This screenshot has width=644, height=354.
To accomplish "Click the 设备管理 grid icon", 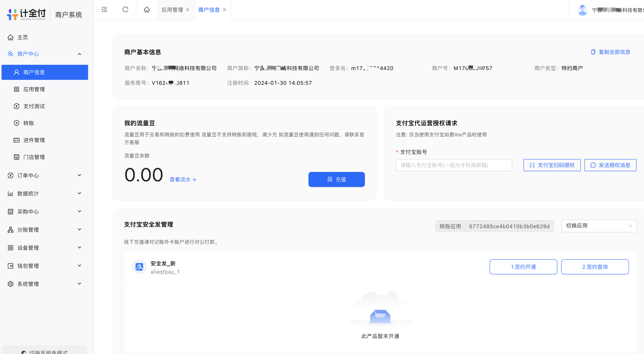I will coord(11,248).
